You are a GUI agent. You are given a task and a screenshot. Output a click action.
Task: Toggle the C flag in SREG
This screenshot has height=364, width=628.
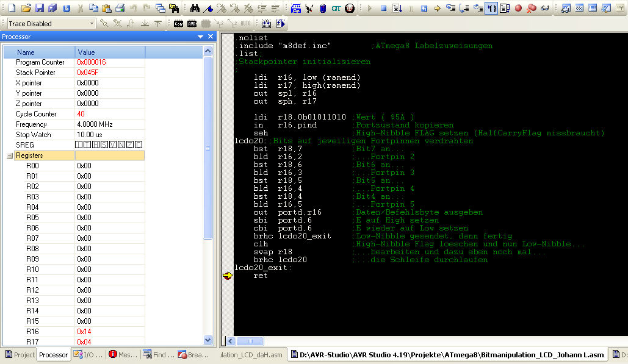click(x=139, y=145)
